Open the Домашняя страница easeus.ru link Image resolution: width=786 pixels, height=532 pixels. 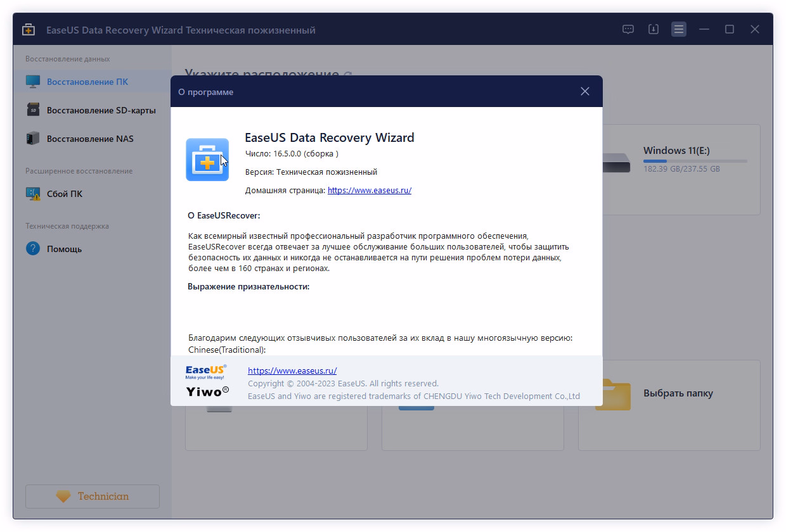(369, 190)
